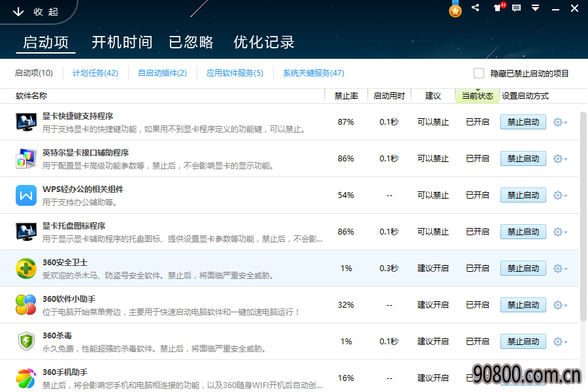Click the 360软件小助手 colorful icon
This screenshot has height=392, width=588.
tap(26, 305)
